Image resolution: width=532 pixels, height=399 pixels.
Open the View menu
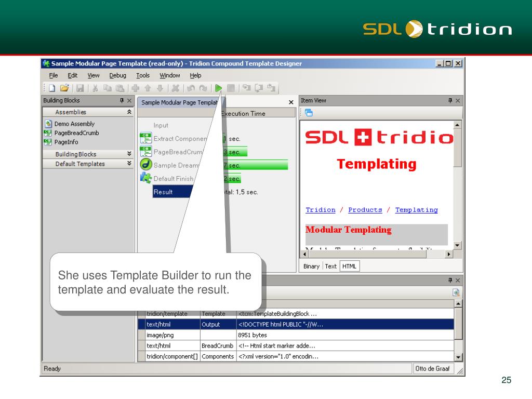coord(94,75)
